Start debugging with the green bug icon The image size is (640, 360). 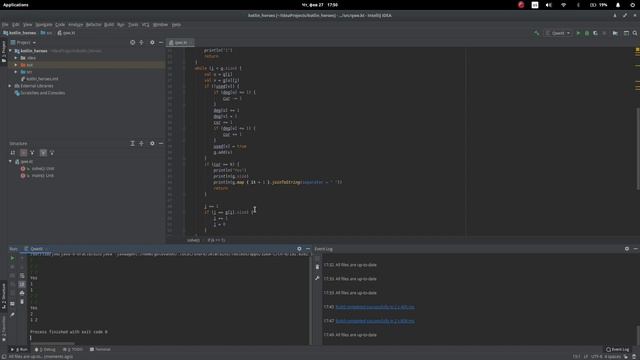click(587, 33)
